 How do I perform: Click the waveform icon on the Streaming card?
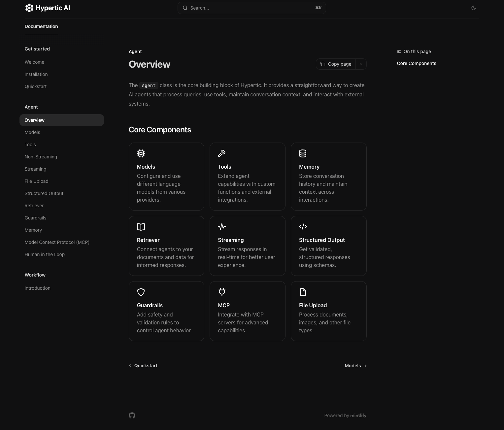[x=221, y=226]
